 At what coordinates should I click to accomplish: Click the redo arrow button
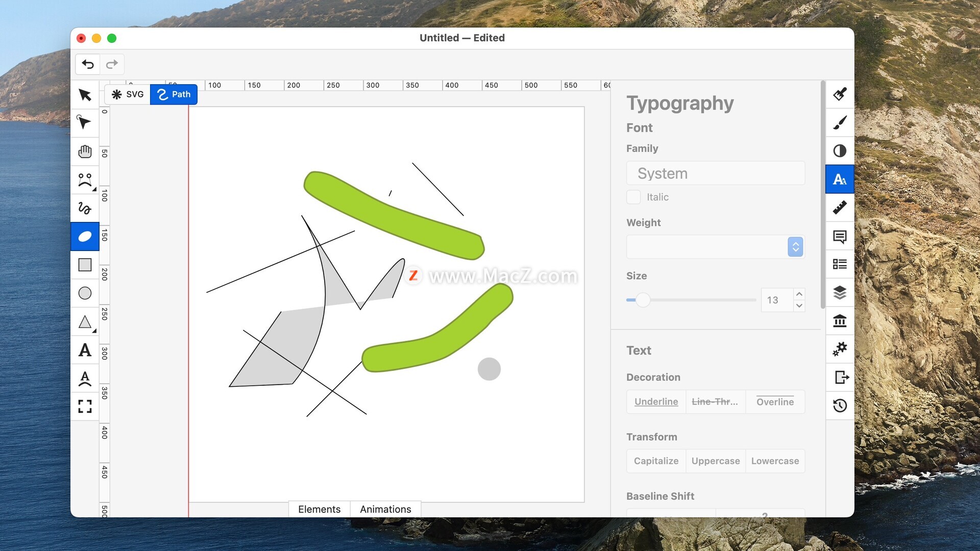click(x=112, y=64)
